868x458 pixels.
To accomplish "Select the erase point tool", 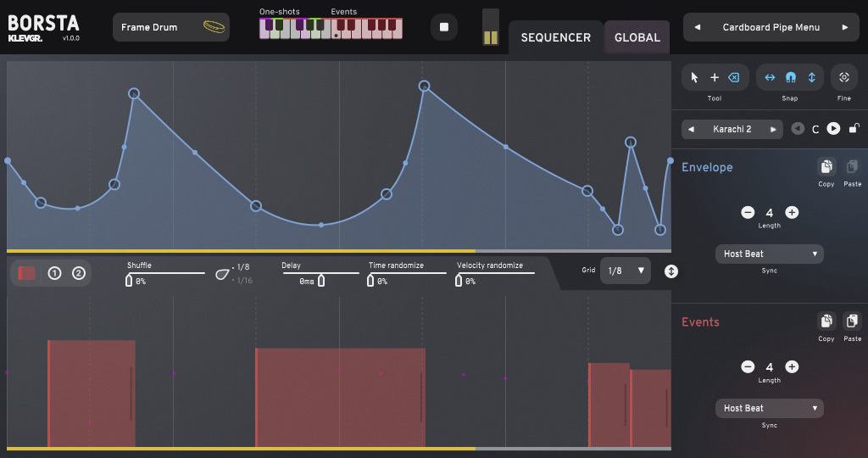I will (734, 77).
